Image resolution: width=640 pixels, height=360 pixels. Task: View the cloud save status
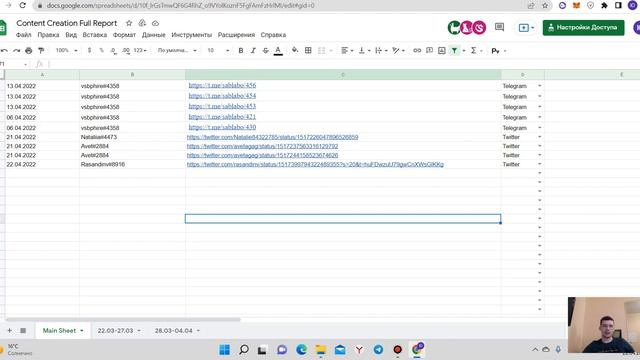tap(156, 23)
